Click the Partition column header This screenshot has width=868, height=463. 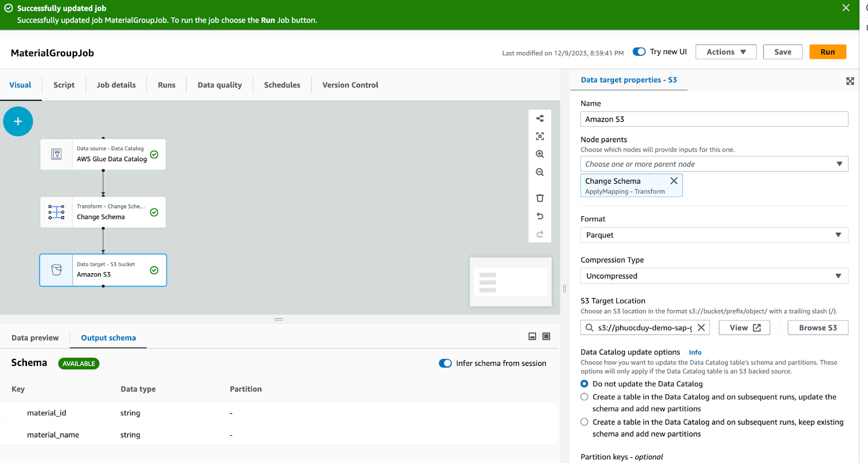pos(246,389)
